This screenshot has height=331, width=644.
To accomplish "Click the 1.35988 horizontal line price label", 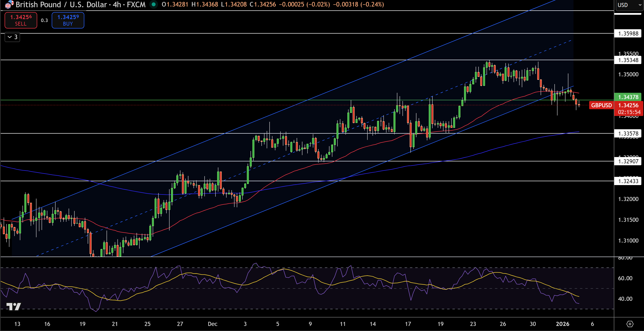I will click(x=628, y=34).
